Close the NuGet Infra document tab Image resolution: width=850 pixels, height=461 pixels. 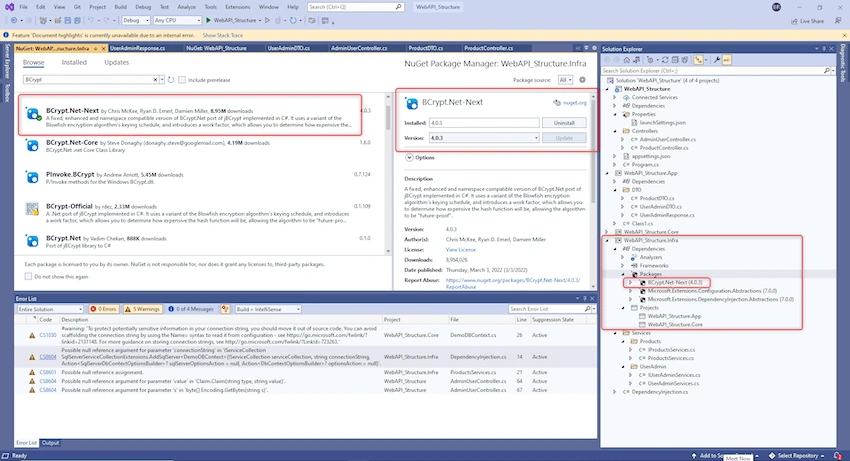tap(104, 48)
